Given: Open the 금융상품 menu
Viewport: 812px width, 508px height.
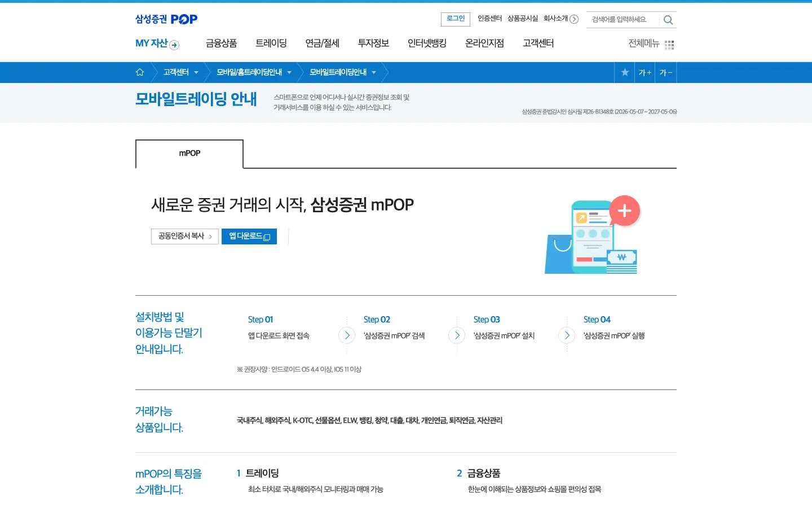Looking at the screenshot, I should 221,43.
